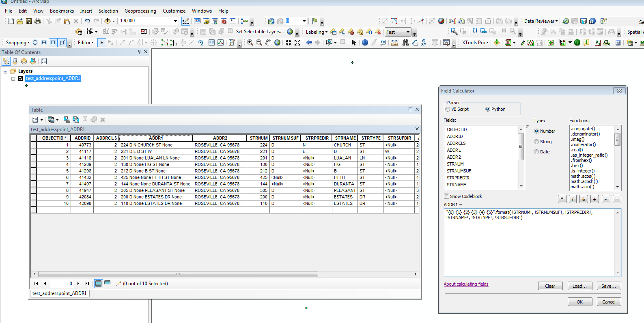Click the table's horizontal scrollbar
The width and height of the screenshot is (644, 323).
178,274
